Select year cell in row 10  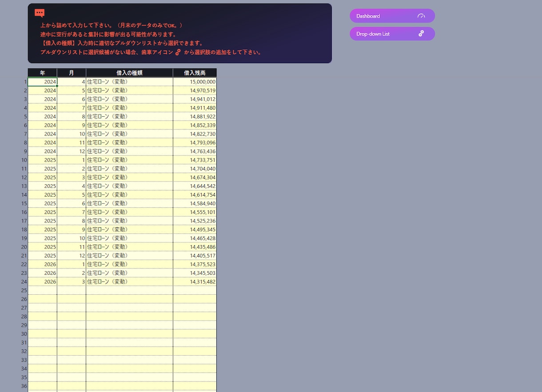43,160
